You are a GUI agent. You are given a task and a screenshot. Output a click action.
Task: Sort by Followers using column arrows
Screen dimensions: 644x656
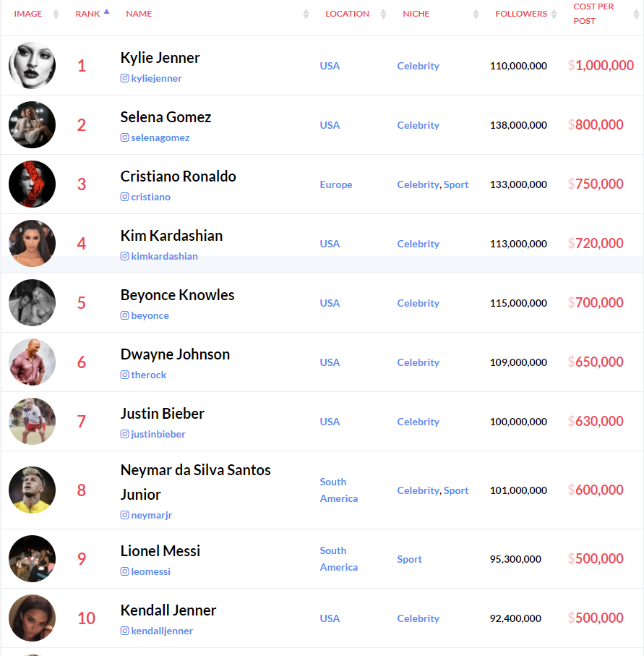[x=554, y=14]
